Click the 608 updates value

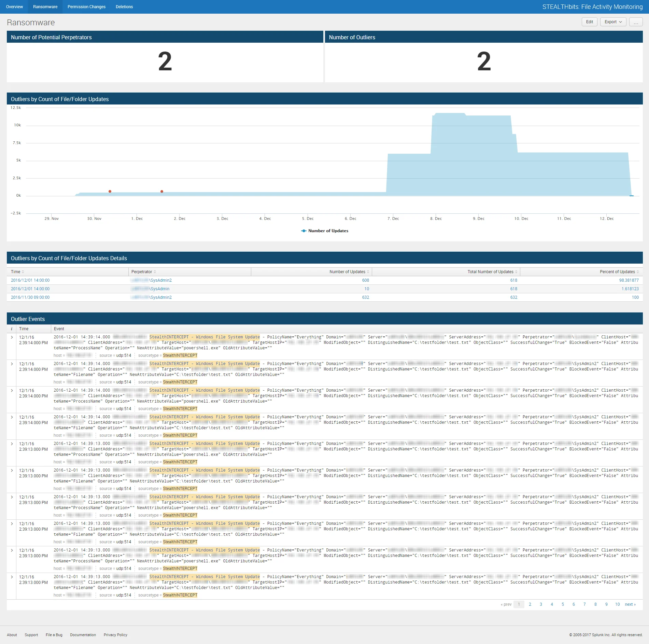coord(365,280)
